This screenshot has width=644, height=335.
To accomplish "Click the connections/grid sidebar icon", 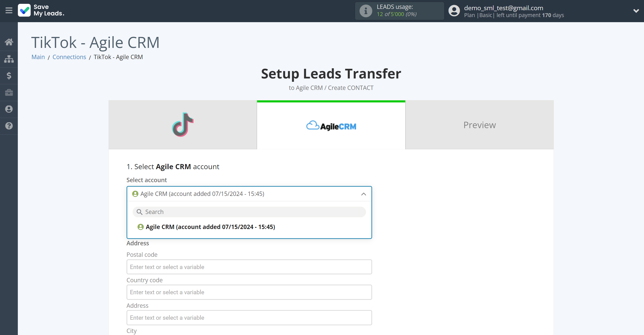I will 9,59.
